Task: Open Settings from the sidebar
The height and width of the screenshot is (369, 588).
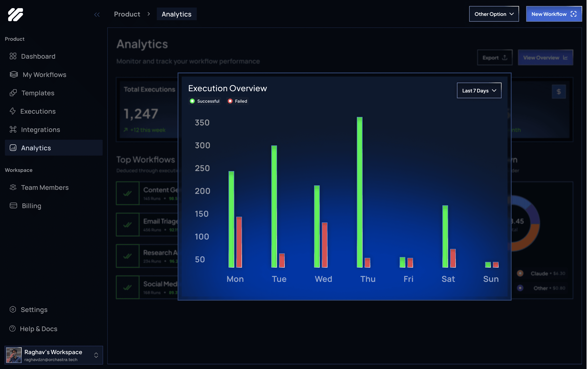Action: coord(34,310)
